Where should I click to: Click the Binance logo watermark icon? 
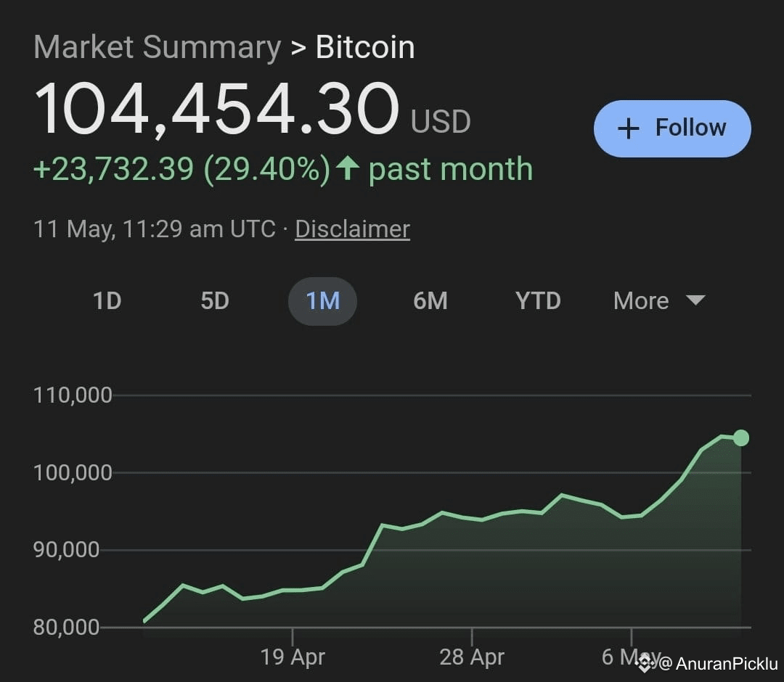click(645, 663)
